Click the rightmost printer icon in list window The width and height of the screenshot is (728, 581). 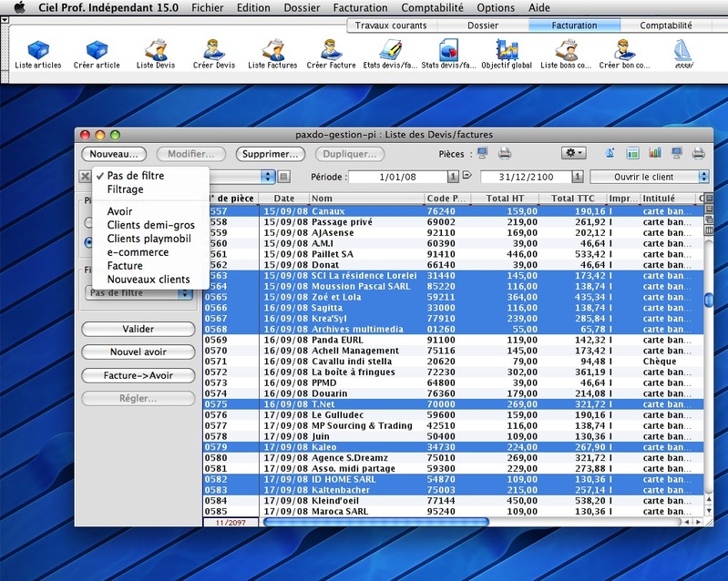[699, 153]
